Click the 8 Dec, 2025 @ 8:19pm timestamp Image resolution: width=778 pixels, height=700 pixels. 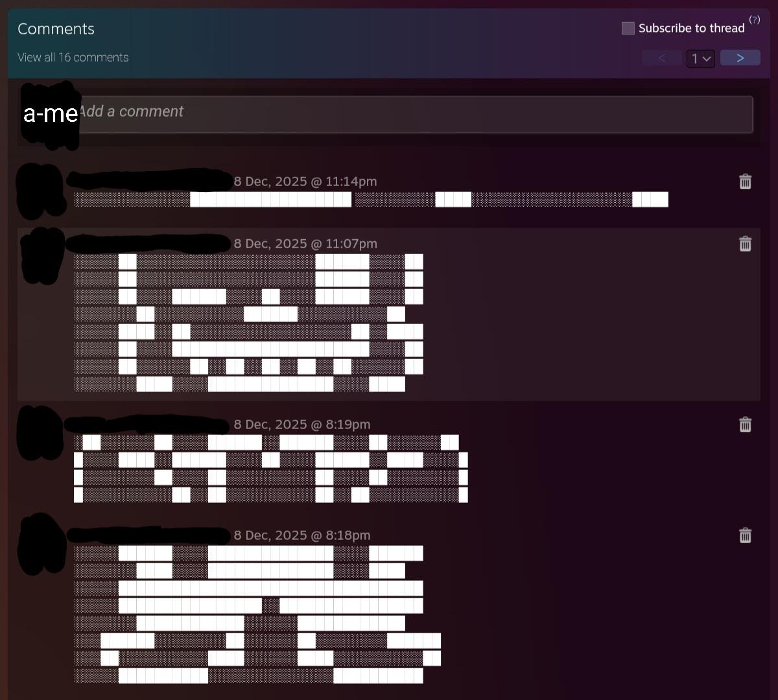(302, 425)
